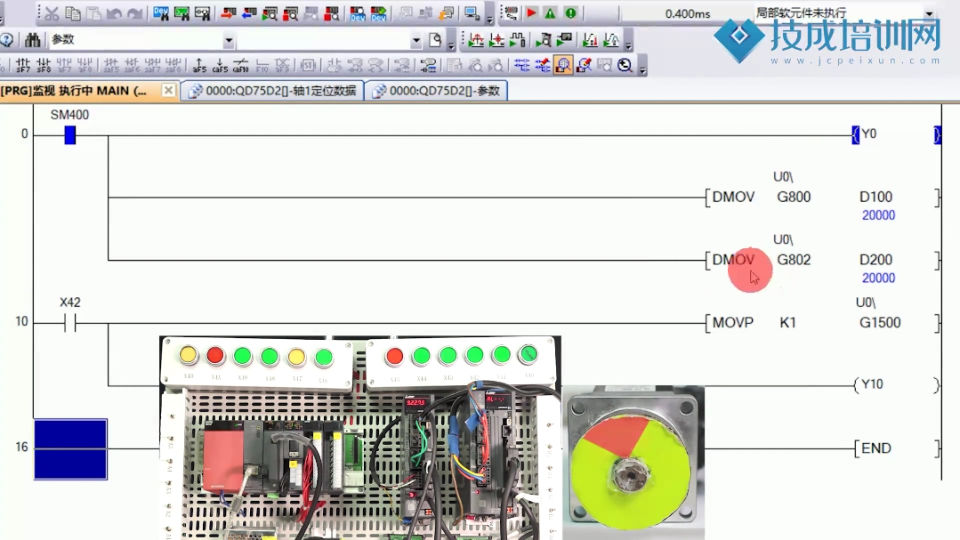960x540 pixels.
Task: Toggle the highlighted monitor mode button
Action: (x=563, y=66)
